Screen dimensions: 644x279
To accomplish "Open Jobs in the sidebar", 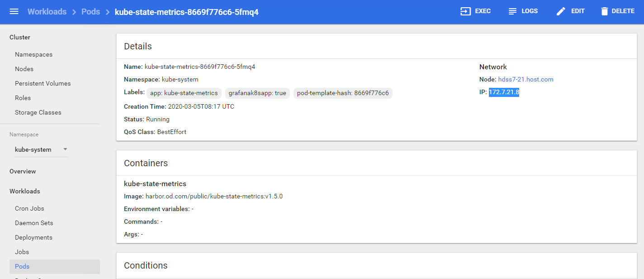I will point(22,252).
